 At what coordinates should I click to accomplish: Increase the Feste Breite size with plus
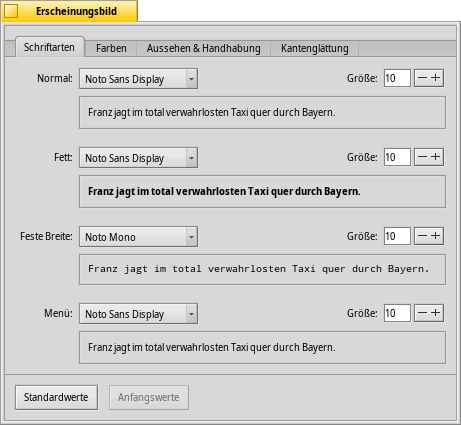(x=436, y=236)
